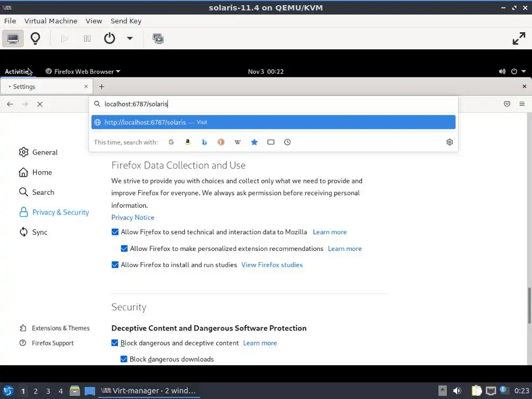
Task: Search this time with Google
Action: 171,142
